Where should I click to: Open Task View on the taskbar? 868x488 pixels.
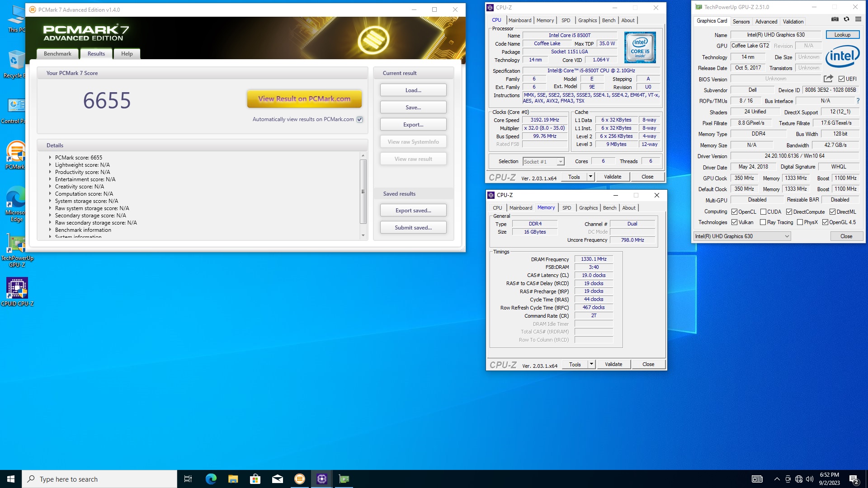[x=188, y=479]
